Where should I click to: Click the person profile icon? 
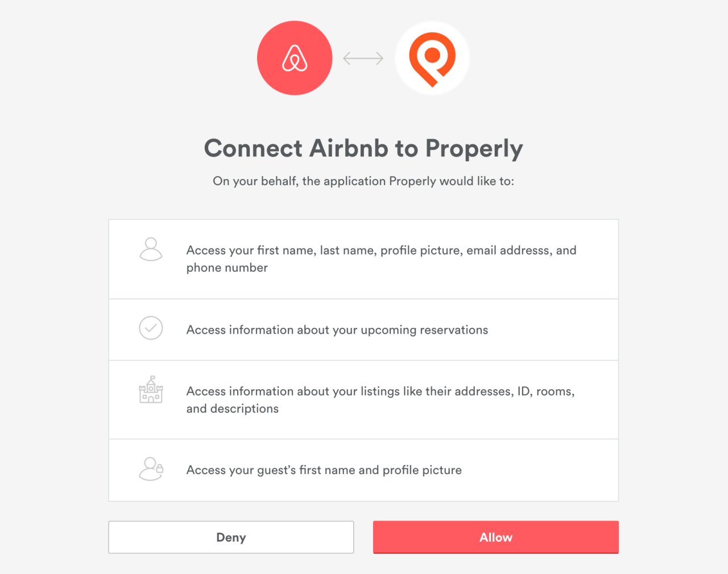click(151, 249)
